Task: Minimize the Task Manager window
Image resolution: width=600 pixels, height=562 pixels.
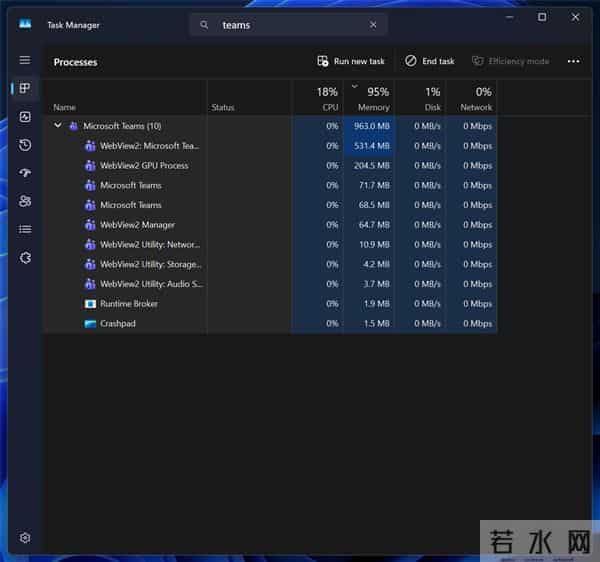Action: point(509,17)
